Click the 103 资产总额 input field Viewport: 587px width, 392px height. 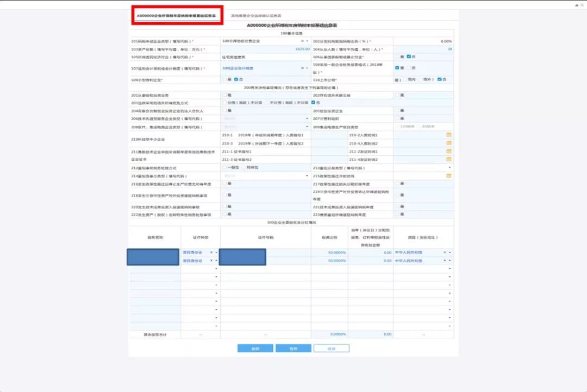(265, 49)
